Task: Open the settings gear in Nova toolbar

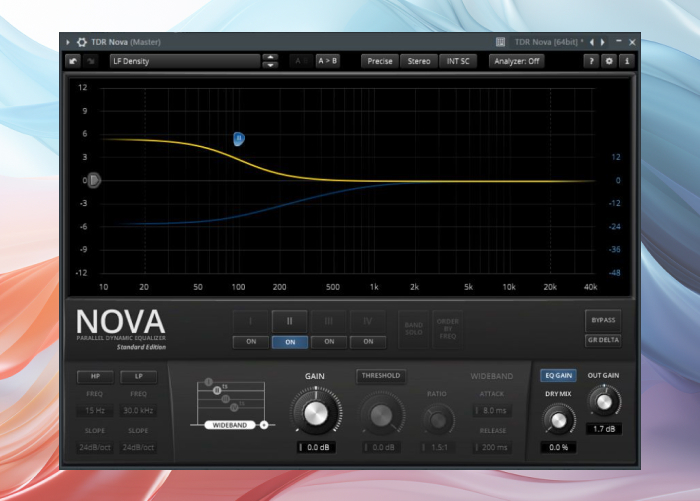Action: tap(609, 61)
